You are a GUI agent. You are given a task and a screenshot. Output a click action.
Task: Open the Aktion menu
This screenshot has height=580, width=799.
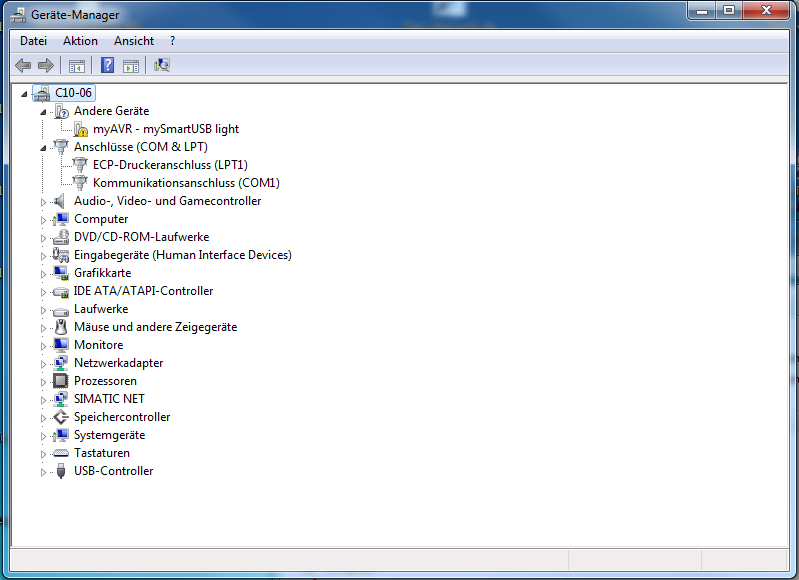80,41
